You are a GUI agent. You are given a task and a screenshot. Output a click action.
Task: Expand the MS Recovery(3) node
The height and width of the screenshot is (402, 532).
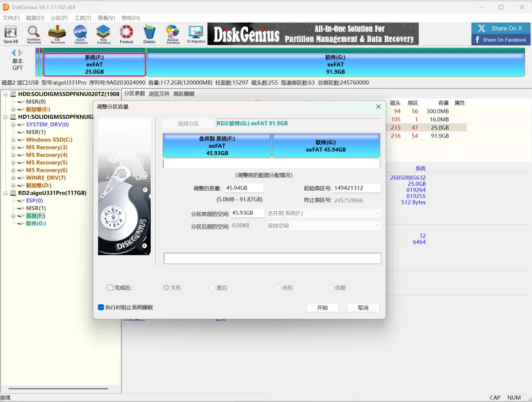pos(13,147)
